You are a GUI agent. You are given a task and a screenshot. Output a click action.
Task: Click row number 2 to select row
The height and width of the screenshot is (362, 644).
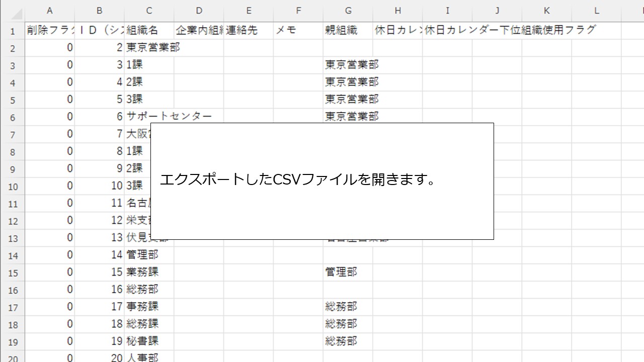[x=13, y=47]
